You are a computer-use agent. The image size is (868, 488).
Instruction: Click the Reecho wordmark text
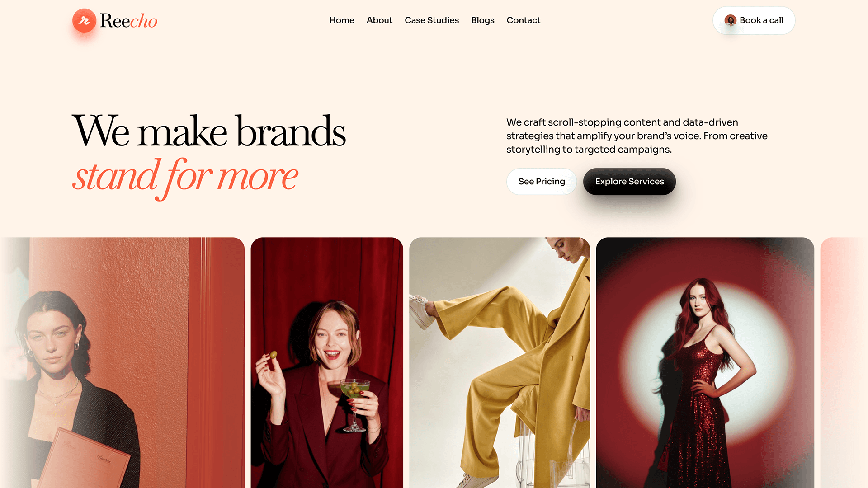(128, 21)
